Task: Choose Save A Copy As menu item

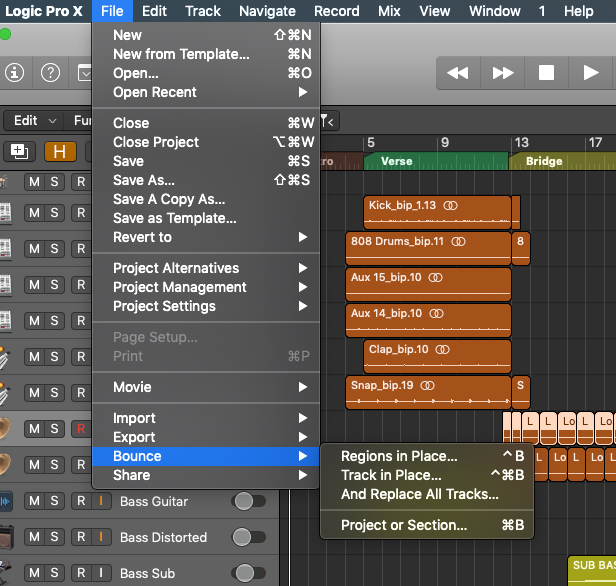Action: click(x=205, y=200)
